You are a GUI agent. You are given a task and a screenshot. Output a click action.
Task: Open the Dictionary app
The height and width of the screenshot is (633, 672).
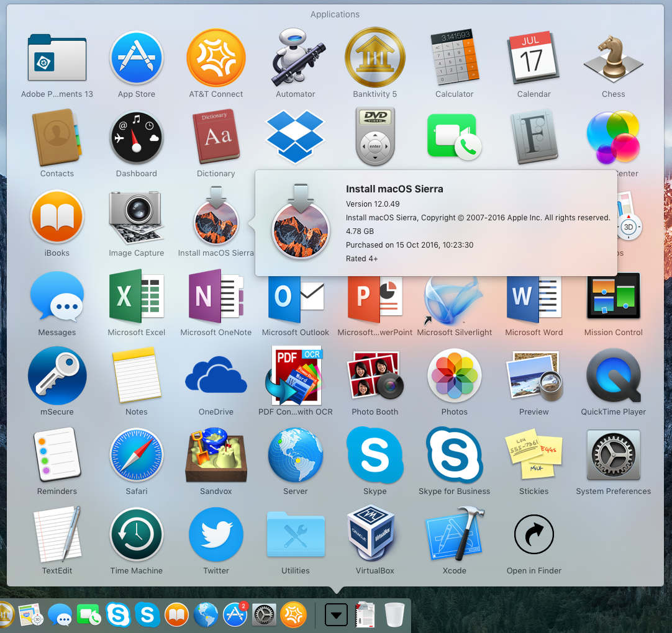tap(216, 137)
